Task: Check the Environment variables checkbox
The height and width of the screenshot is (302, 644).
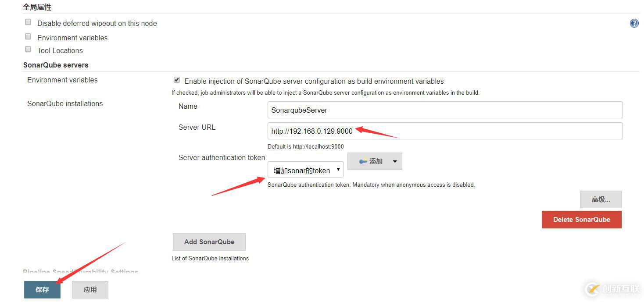Action: click(28, 36)
